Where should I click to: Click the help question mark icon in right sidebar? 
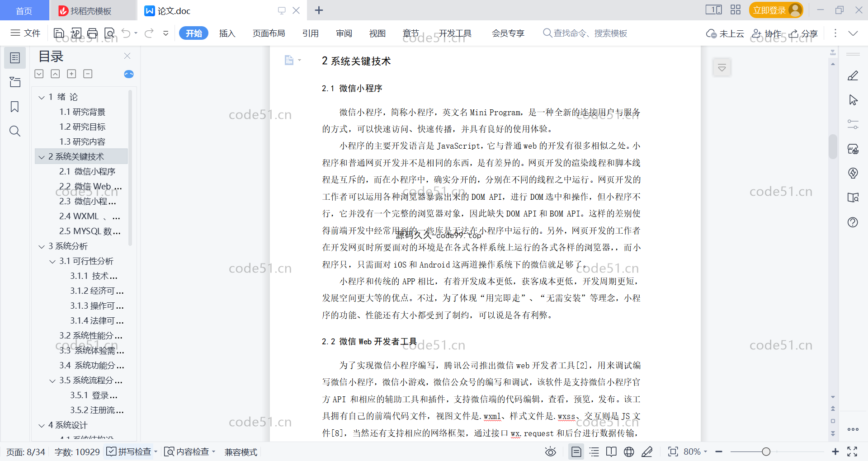pos(853,222)
